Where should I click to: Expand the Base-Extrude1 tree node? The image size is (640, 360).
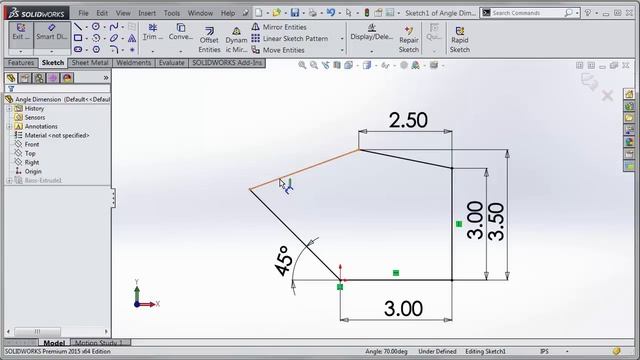(x=9, y=180)
